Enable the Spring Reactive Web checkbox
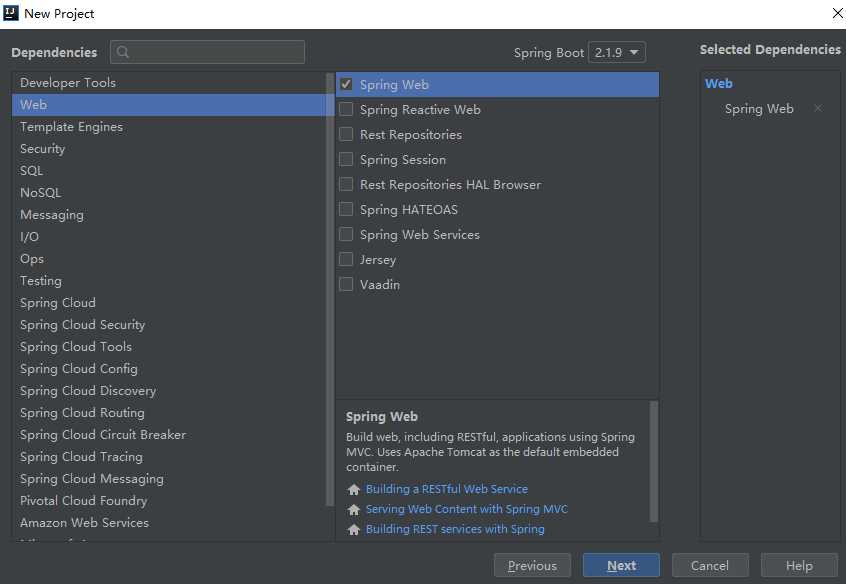The width and height of the screenshot is (846, 584). click(346, 110)
